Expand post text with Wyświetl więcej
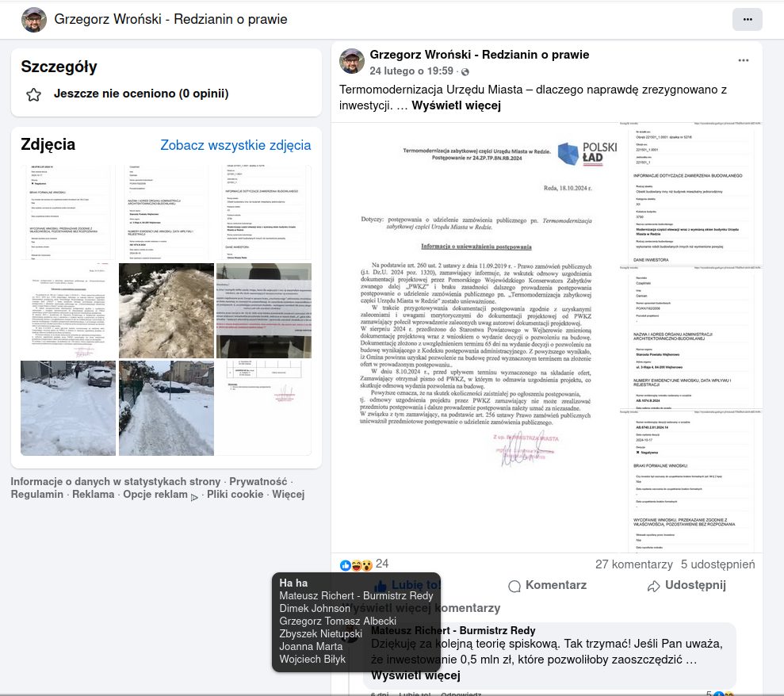This screenshot has width=784, height=696. click(456, 105)
